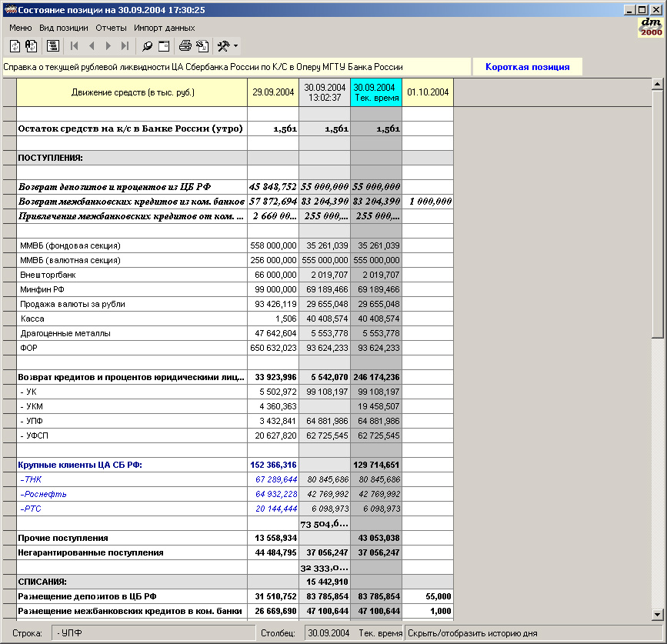
Task: Select row Возврат кредитов и процентов юридическими лиц
Action: pos(132,377)
